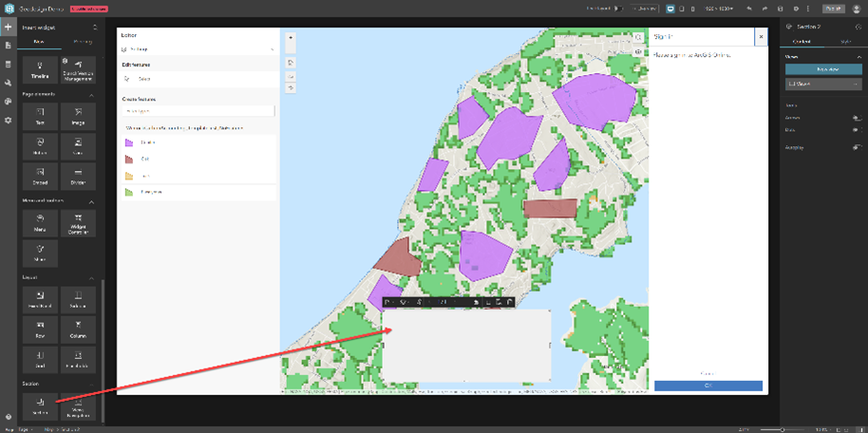Click the undo arrow in top bar
This screenshot has height=433, width=868.
tap(749, 9)
